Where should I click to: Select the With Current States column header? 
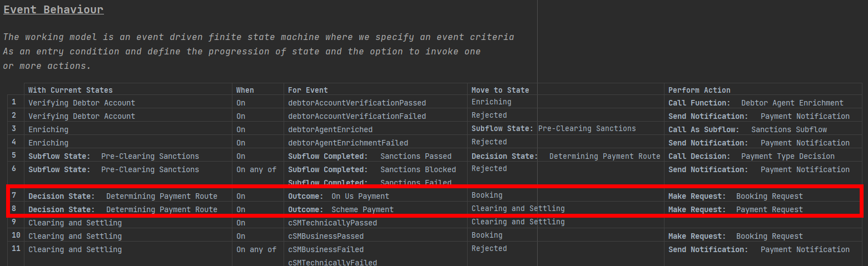coord(71,90)
